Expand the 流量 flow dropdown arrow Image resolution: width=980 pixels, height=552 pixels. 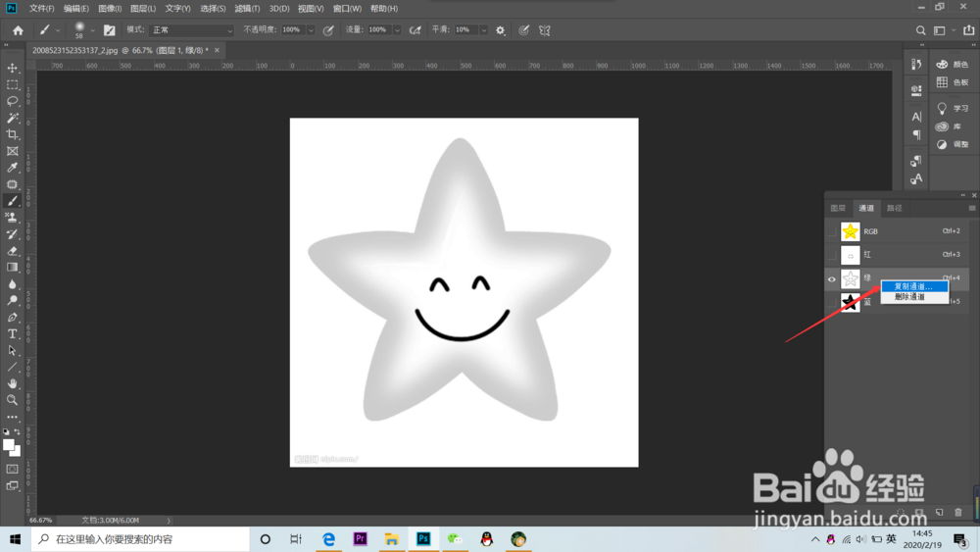(397, 30)
